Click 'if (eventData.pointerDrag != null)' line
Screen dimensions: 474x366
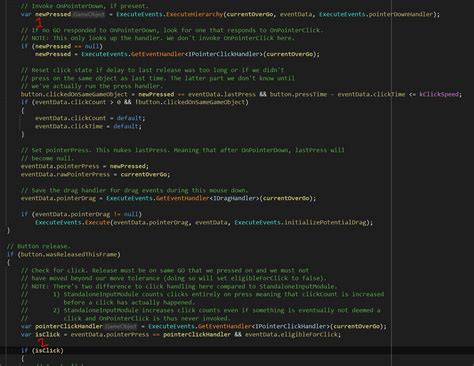(x=81, y=214)
